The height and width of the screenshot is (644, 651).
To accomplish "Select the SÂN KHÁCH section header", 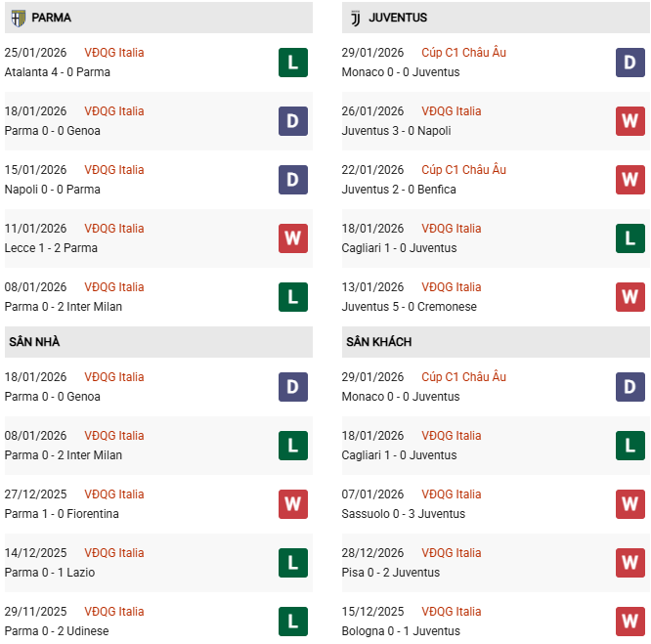I will click(x=378, y=342).
